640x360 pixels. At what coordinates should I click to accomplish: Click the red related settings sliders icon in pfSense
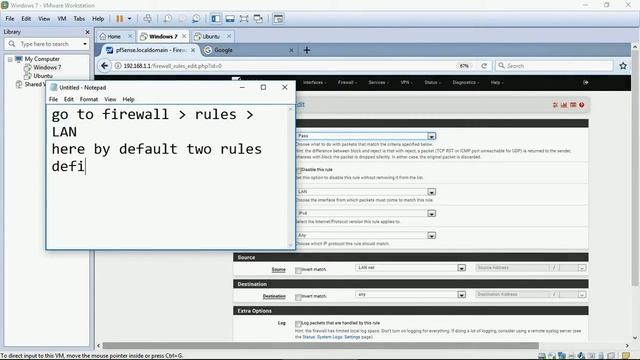pos(555,105)
